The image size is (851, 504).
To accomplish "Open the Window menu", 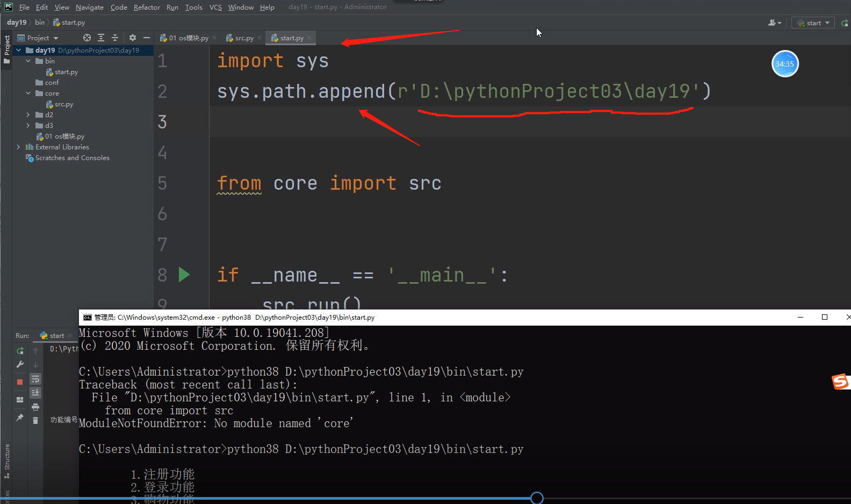I will coord(241,7).
